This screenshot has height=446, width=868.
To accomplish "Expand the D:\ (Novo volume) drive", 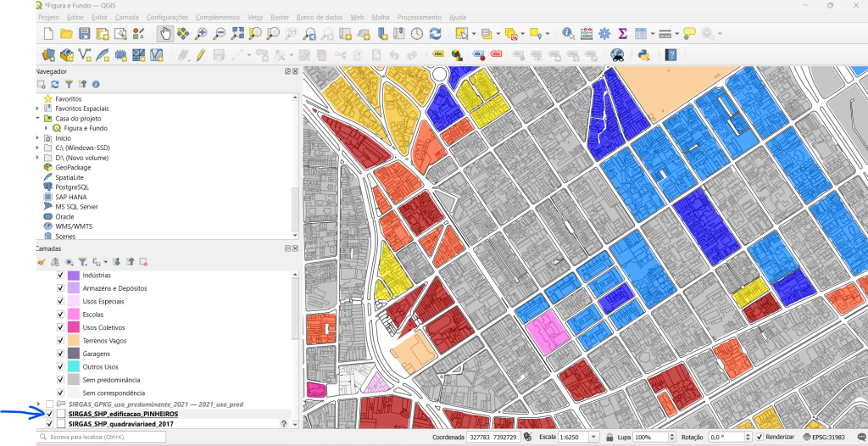I will click(38, 158).
